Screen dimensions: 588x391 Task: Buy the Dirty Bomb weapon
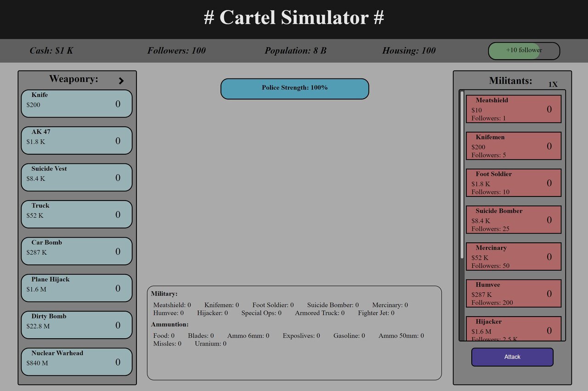tap(76, 325)
